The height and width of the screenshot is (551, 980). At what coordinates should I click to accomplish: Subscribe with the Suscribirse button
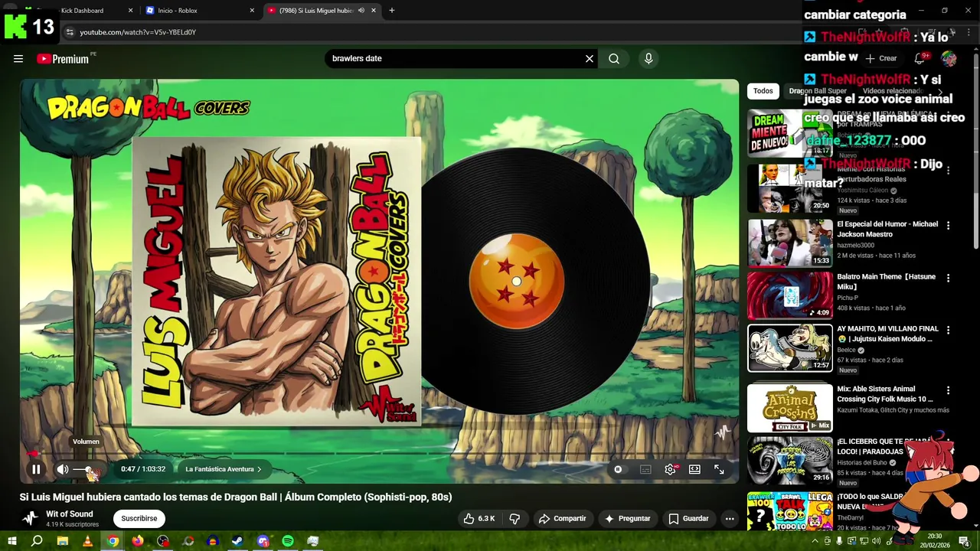click(x=139, y=519)
